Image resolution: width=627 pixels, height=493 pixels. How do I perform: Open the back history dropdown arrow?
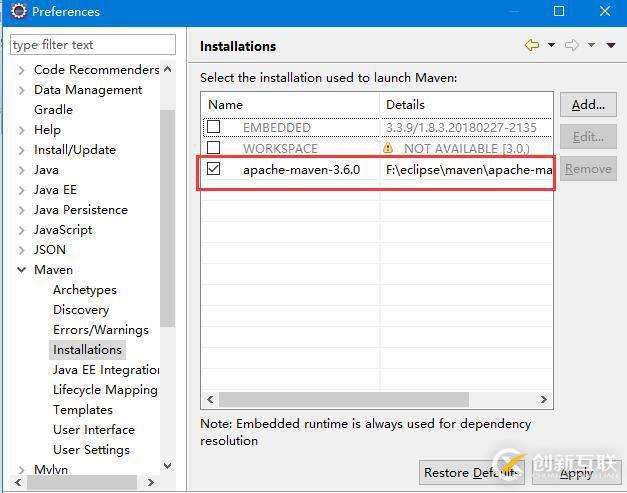click(551, 45)
